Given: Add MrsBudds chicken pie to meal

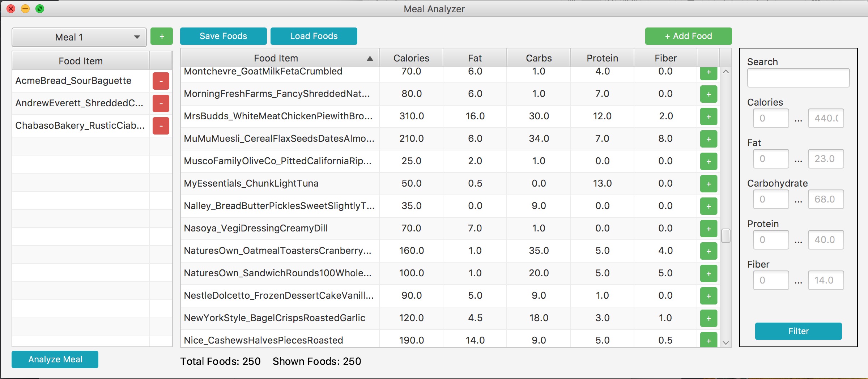Looking at the screenshot, I should tap(708, 116).
